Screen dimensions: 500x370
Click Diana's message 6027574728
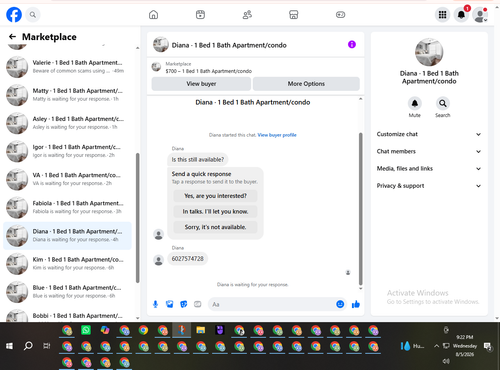tap(187, 259)
